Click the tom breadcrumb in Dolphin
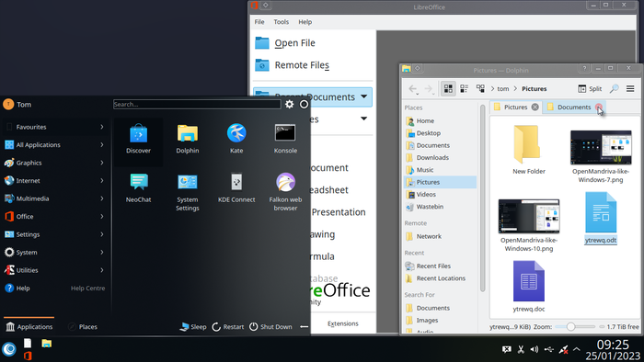 pos(502,88)
